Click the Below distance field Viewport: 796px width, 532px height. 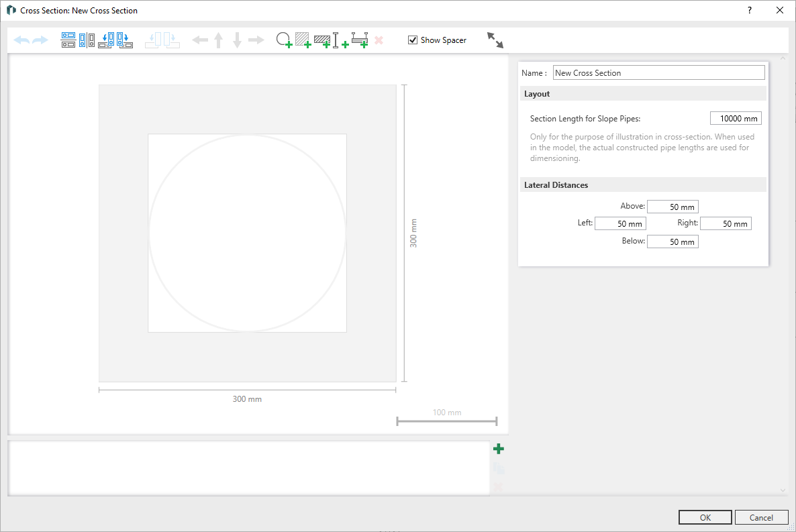point(673,242)
